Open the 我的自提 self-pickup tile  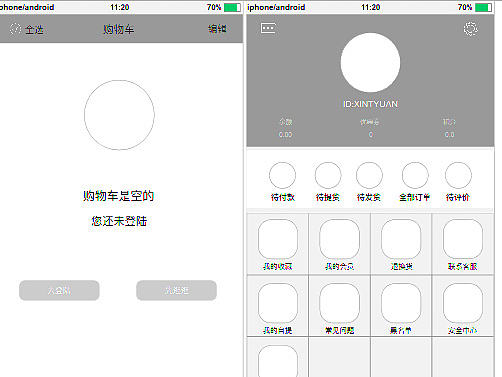pyautogui.click(x=278, y=306)
